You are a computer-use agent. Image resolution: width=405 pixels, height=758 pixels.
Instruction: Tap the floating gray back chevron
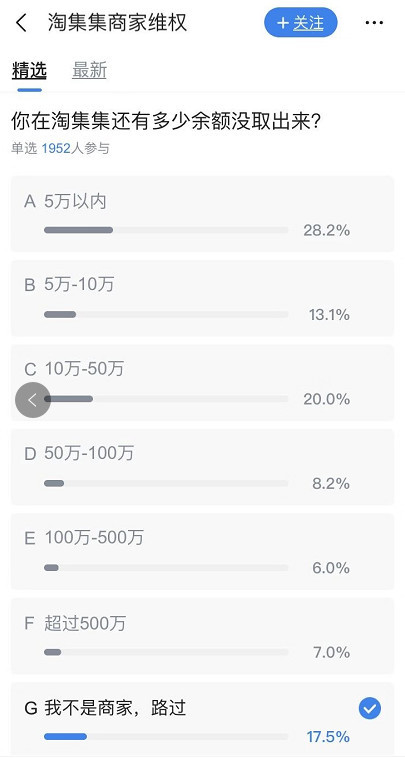click(x=33, y=400)
